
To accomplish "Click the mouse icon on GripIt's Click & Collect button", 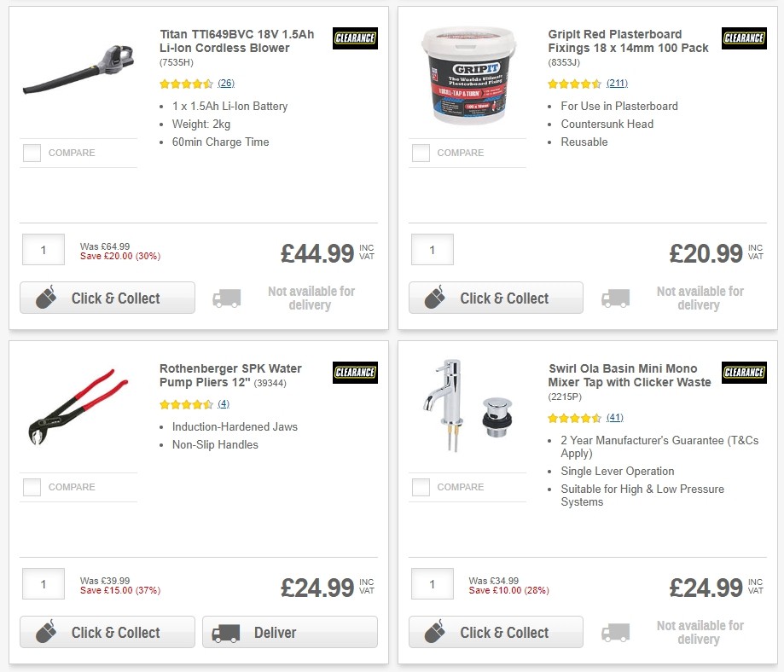I will [x=436, y=298].
